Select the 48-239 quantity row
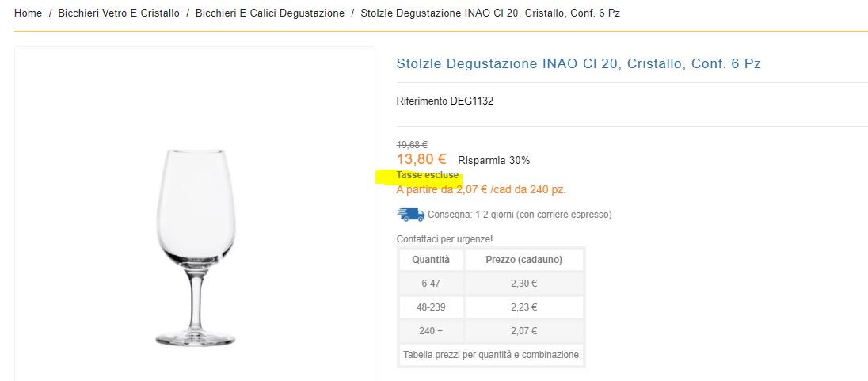 [x=491, y=307]
